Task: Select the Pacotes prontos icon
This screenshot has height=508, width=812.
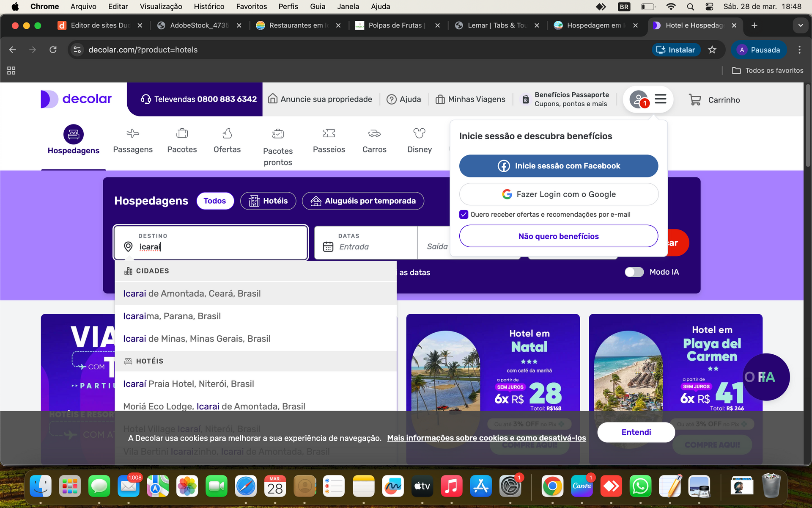Action: (278, 133)
